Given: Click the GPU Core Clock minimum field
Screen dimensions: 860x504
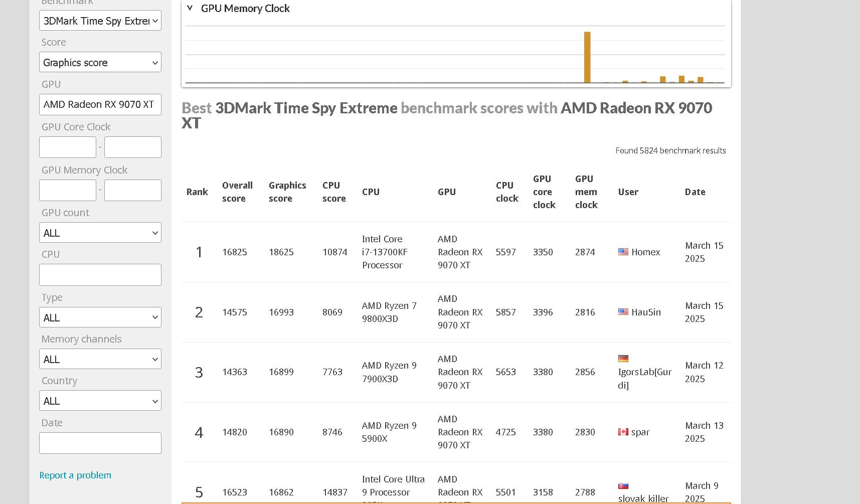Looking at the screenshot, I should point(68,147).
